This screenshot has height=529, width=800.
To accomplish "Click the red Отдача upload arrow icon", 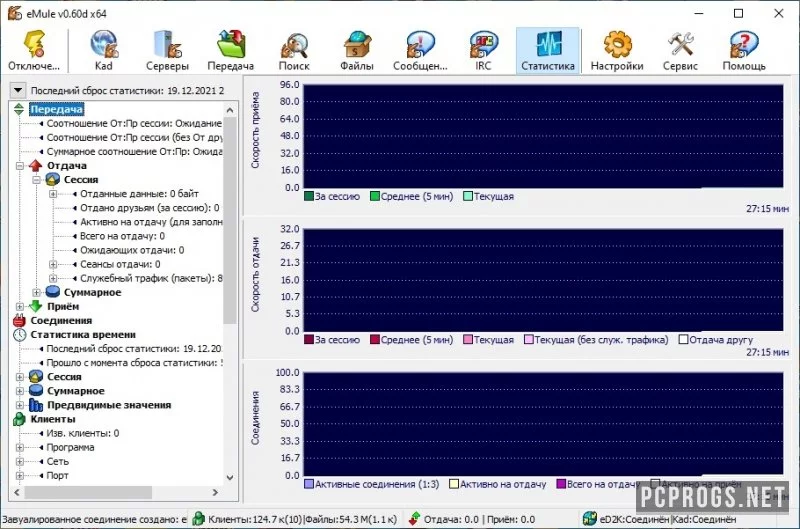I will click(x=35, y=165).
